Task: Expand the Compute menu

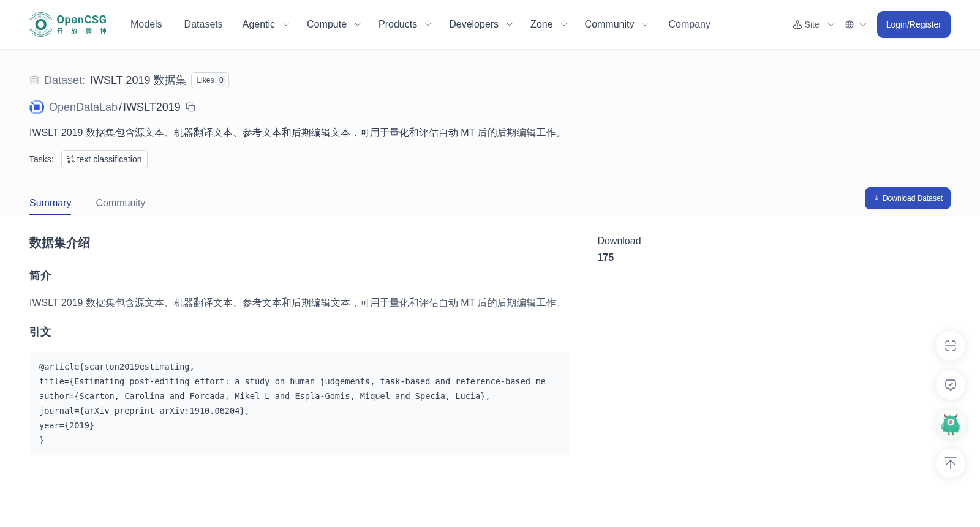Action: click(334, 24)
